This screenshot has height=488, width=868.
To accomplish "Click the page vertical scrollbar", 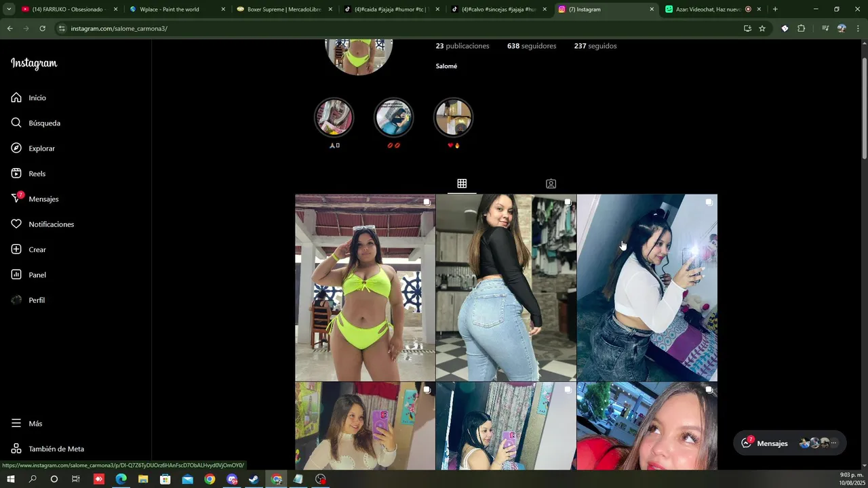I will [864, 108].
